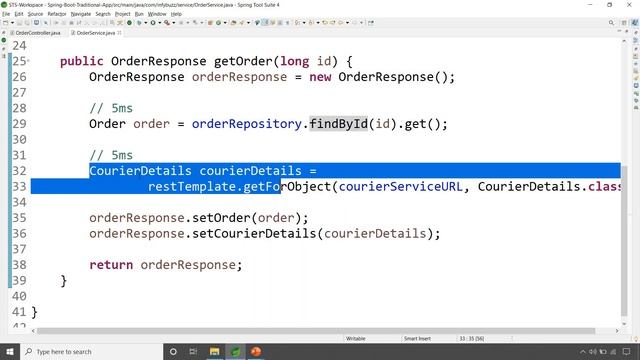Image resolution: width=640 pixels, height=360 pixels.
Task: Click the 'Type here to search' box
Action: (91, 351)
